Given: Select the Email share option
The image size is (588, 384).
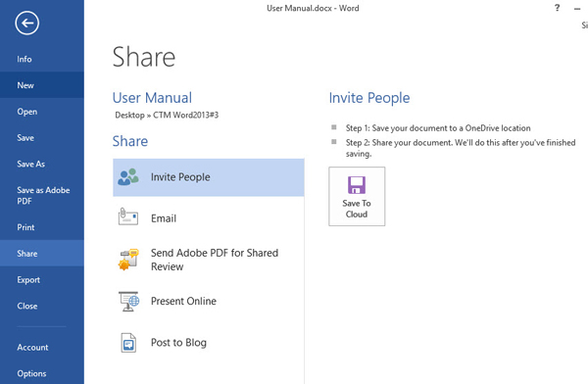Looking at the screenshot, I should pos(209,217).
